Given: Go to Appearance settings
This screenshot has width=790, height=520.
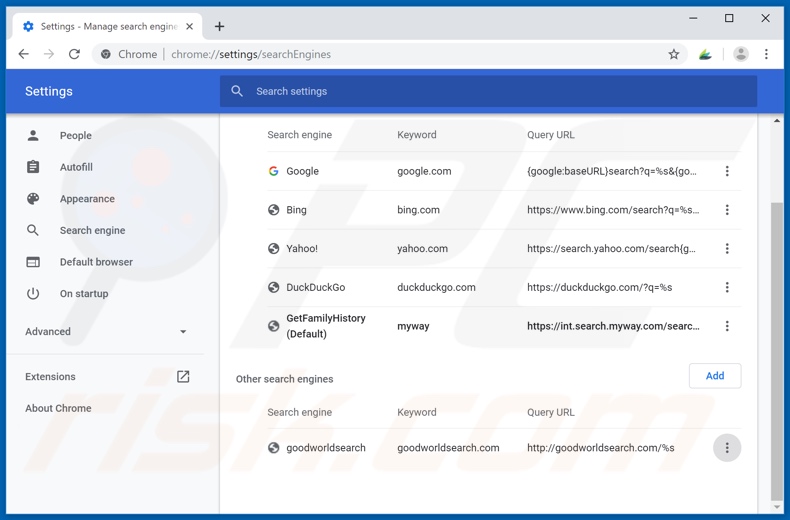Looking at the screenshot, I should (87, 198).
